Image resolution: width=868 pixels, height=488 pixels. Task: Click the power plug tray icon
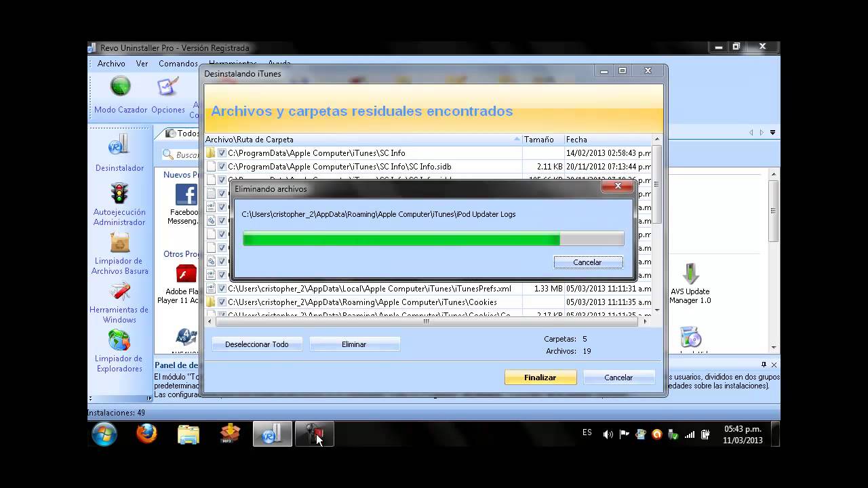[705, 434]
